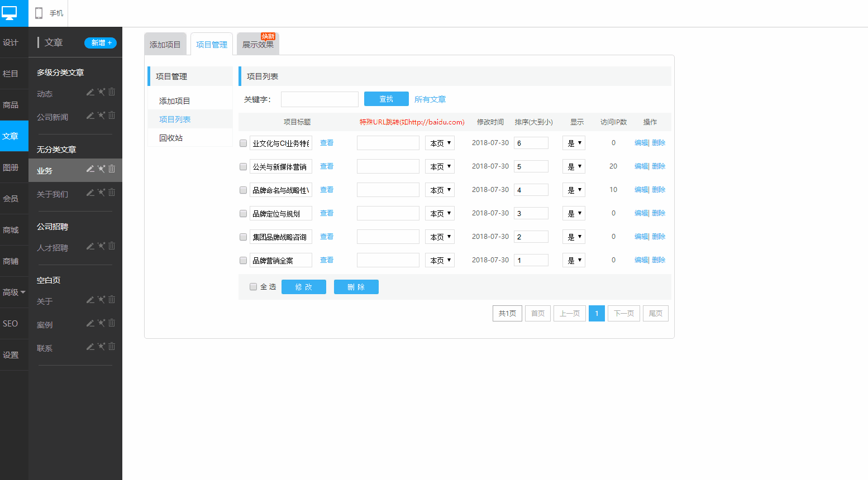Check the box for 品牌命名与战略性 row

coord(243,190)
